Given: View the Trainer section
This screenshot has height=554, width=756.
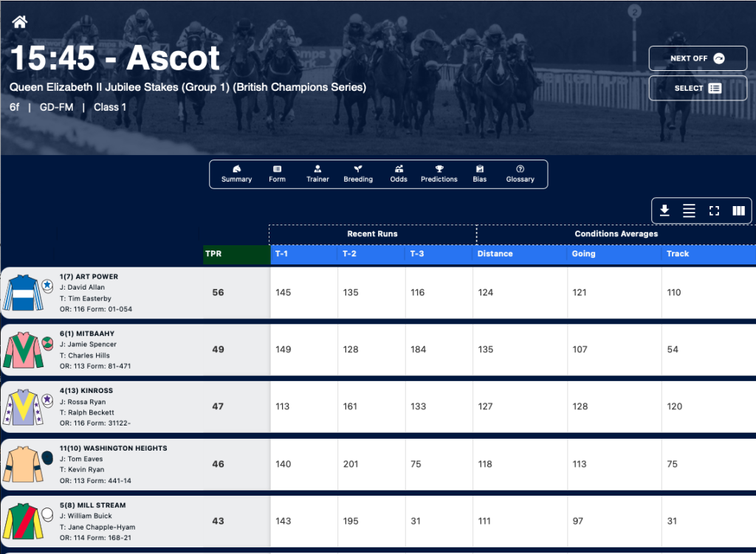Looking at the screenshot, I should (x=317, y=174).
